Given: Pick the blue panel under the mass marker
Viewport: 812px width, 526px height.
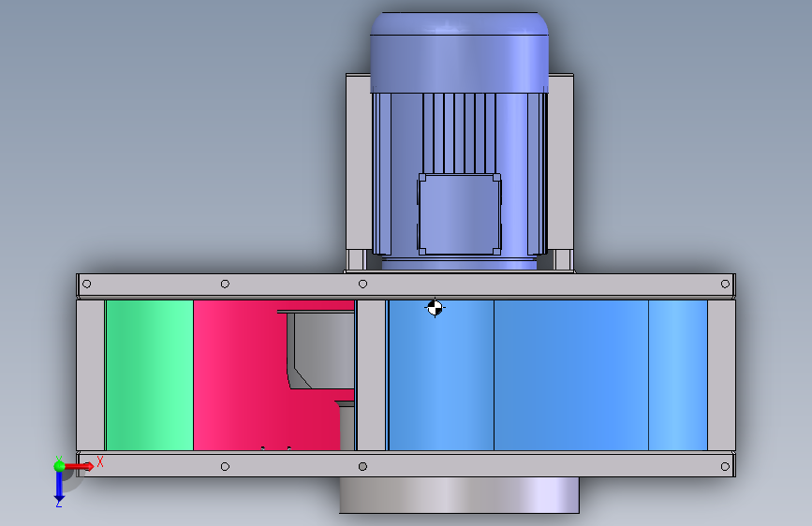Looking at the screenshot, I should pos(441,375).
